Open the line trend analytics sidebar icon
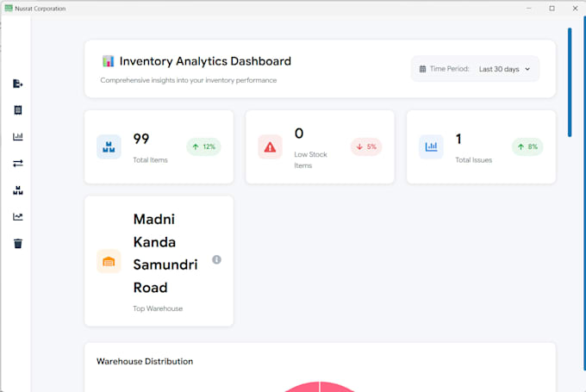The height and width of the screenshot is (392, 586). coord(17,217)
